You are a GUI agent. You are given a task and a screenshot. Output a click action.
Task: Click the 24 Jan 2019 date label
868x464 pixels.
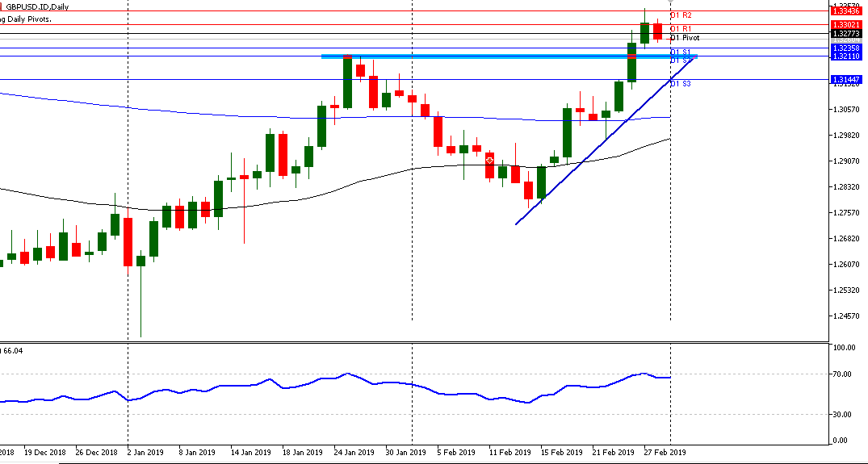[354, 453]
